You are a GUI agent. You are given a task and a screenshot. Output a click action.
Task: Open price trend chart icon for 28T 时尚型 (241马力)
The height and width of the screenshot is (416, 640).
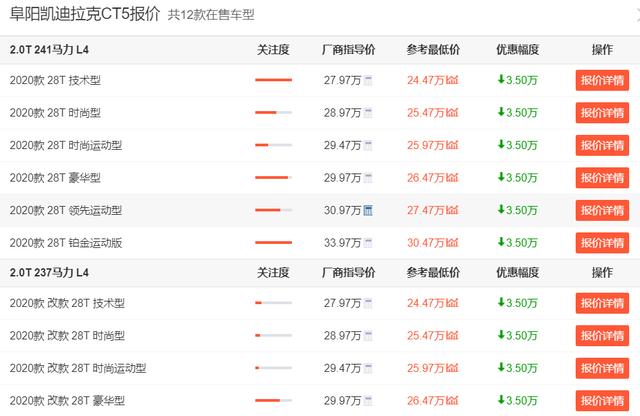(452, 113)
